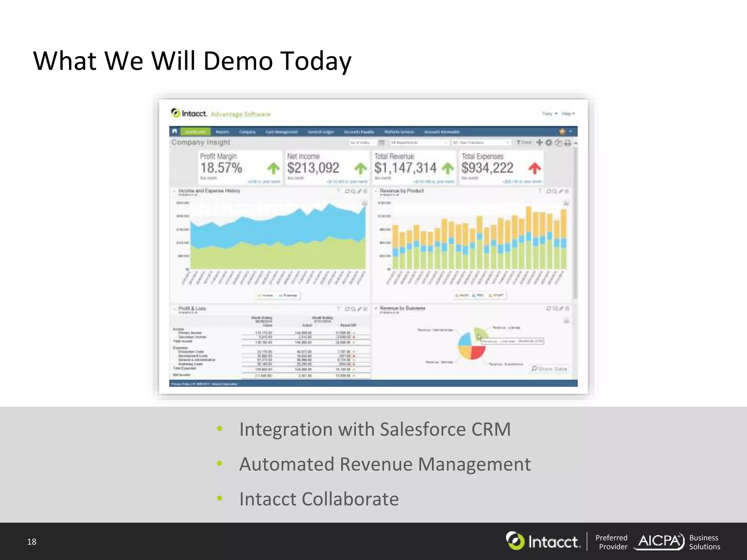Collapse the Income and Expense History panel
Image resolution: width=747 pixels, height=560 pixels.
pyautogui.click(x=174, y=191)
